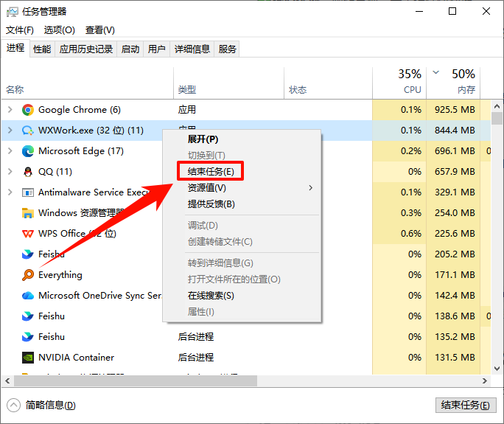The width and height of the screenshot is (504, 424).
Task: Select the QQ (11) row name
Action: (x=55, y=172)
